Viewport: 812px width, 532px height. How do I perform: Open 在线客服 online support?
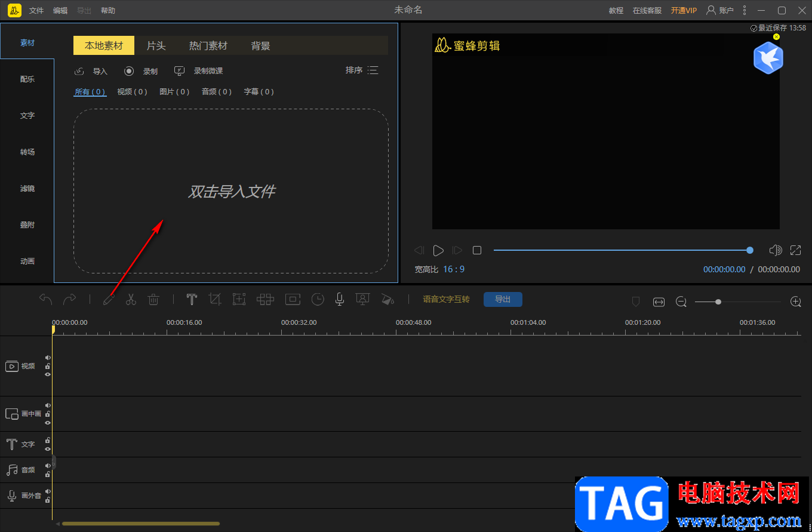pos(647,11)
